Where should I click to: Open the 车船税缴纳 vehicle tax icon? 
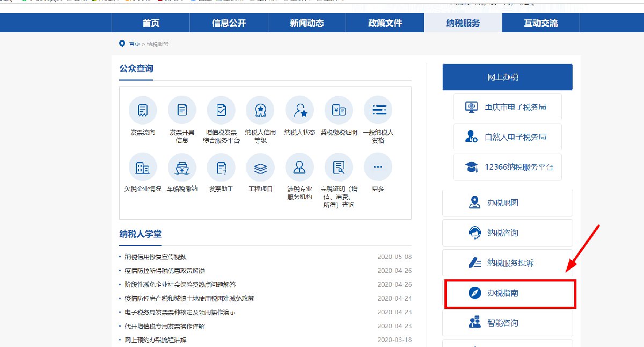(182, 168)
